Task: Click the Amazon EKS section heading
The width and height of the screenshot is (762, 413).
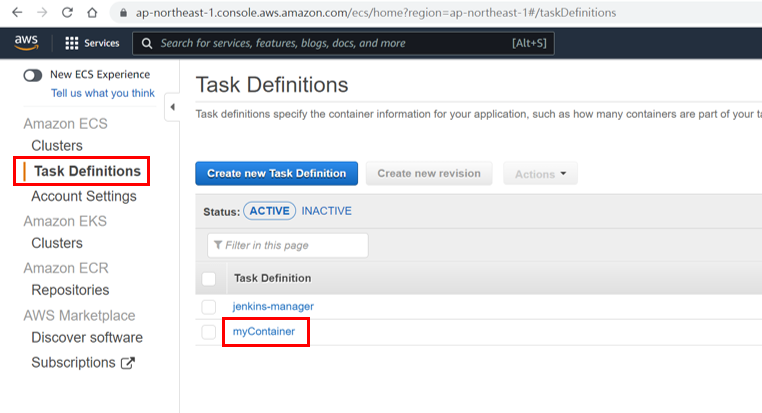Action: (x=65, y=221)
